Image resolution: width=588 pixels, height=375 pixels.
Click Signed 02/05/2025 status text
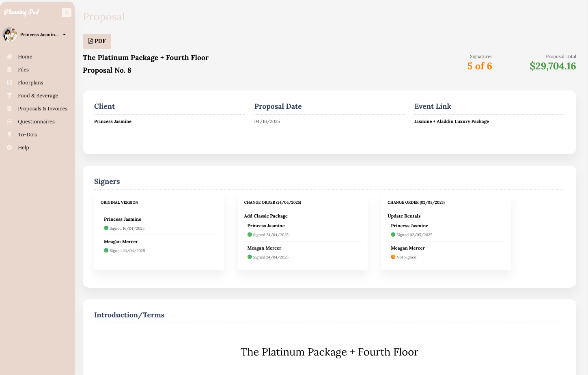coord(414,235)
